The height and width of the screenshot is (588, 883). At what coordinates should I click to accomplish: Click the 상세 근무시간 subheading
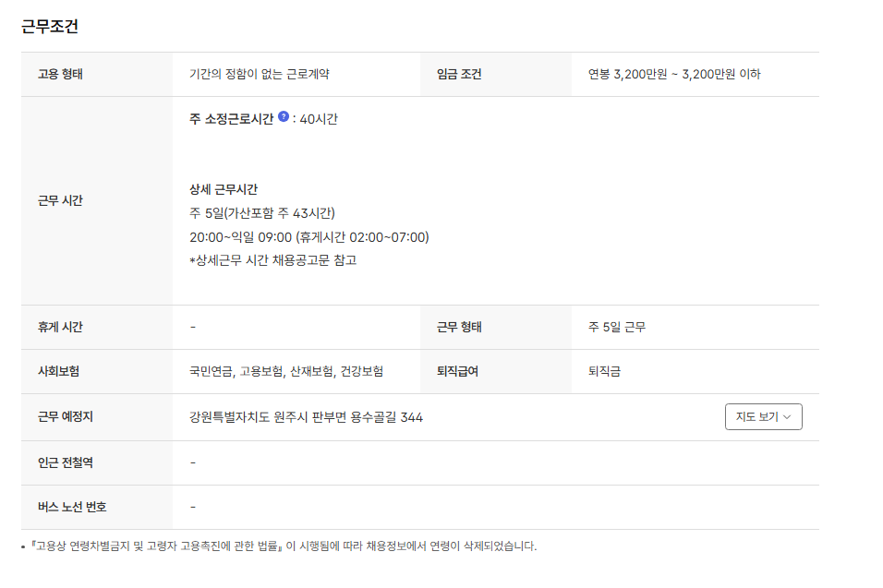(x=223, y=189)
